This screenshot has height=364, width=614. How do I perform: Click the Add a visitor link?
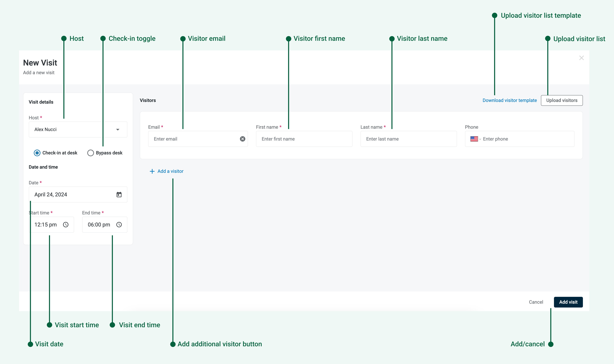coord(170,171)
